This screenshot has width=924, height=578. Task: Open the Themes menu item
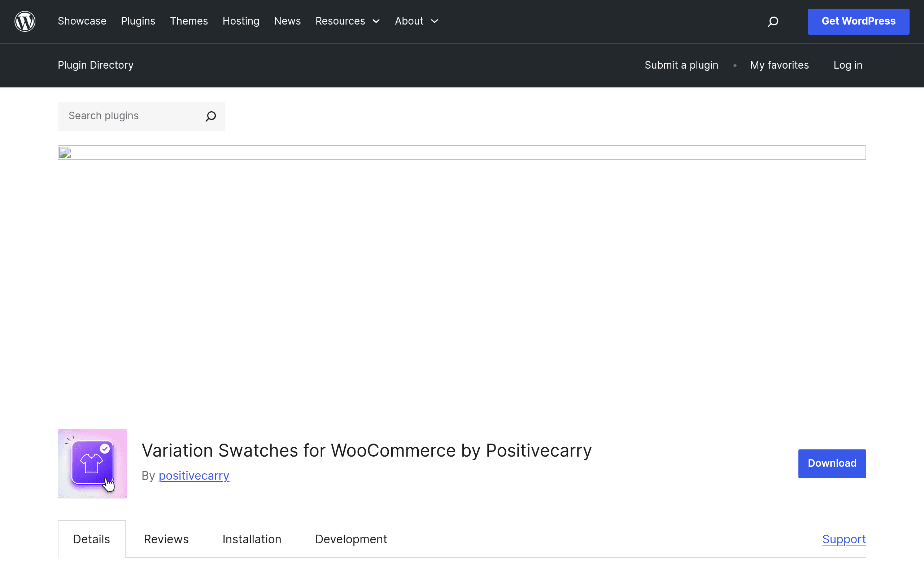[x=189, y=21]
